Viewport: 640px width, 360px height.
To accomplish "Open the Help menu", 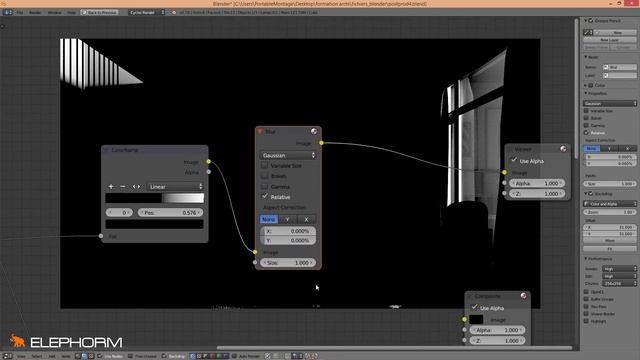I will tap(71, 12).
